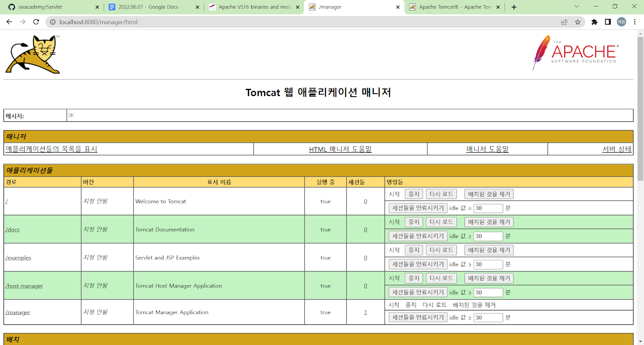
Task: Open the /host-manager path link
Action: [x=24, y=286]
